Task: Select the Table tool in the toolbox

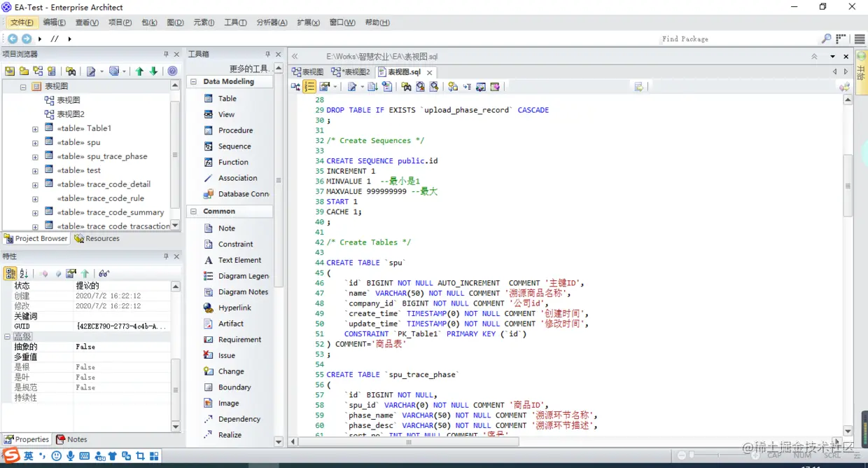Action: (x=227, y=99)
